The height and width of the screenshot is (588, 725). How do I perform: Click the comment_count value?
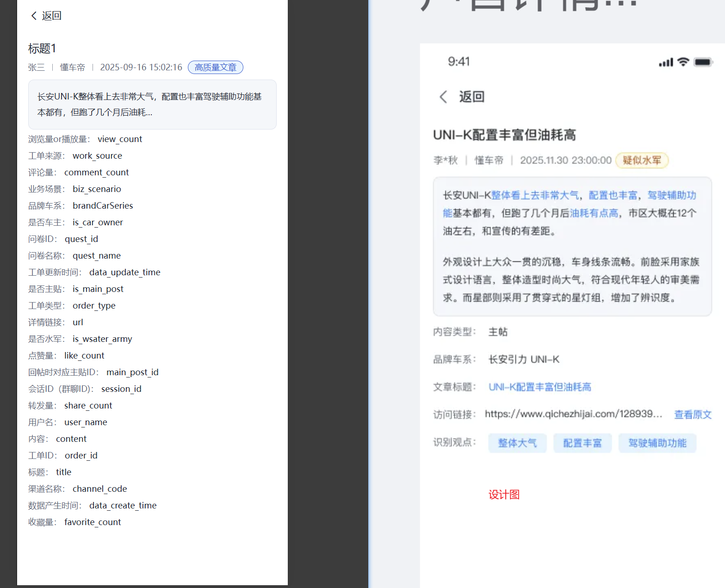click(96, 173)
